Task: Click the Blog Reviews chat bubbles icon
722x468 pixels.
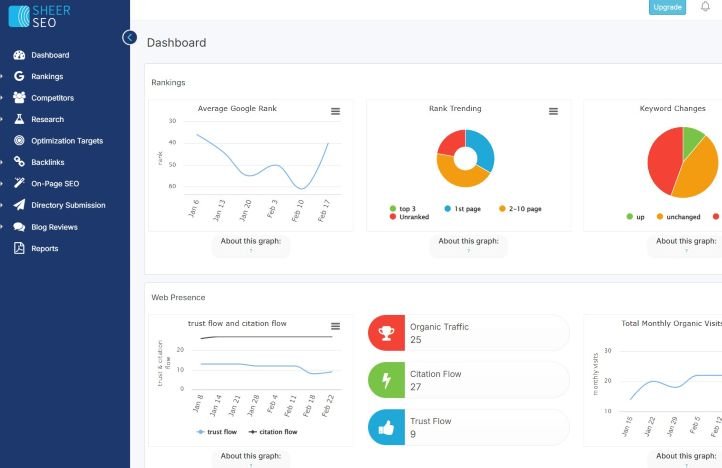Action: (19, 227)
